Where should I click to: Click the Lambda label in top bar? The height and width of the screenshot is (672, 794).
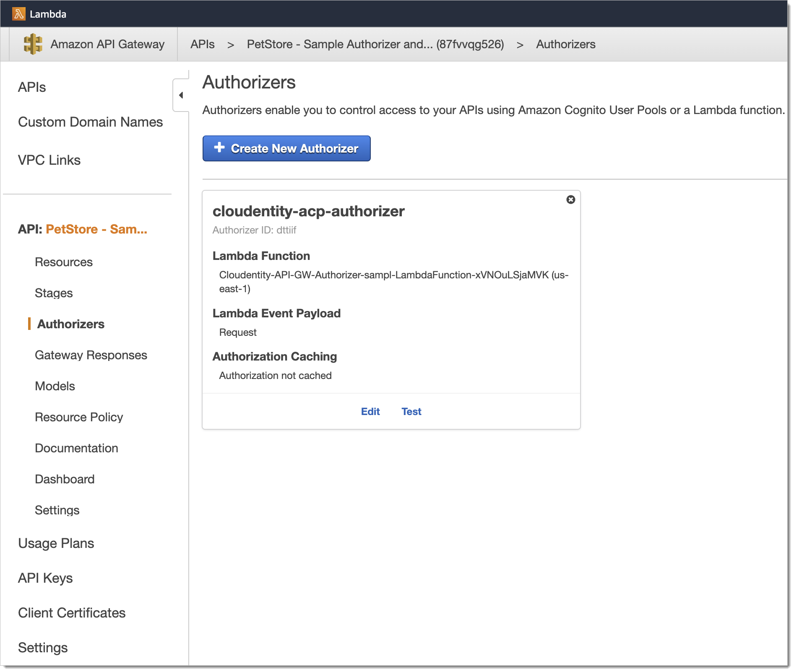tap(48, 14)
